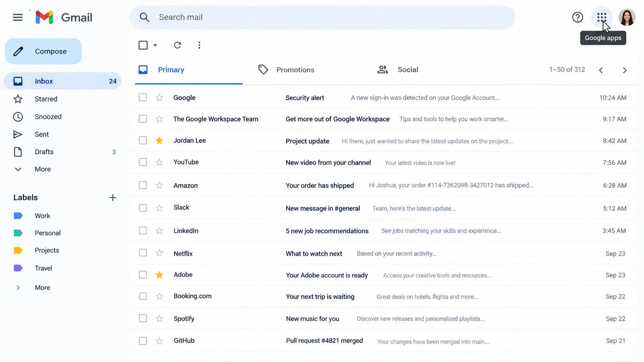Image resolution: width=644 pixels, height=362 pixels.
Task: Open the select dropdown arrow
Action: (x=155, y=45)
